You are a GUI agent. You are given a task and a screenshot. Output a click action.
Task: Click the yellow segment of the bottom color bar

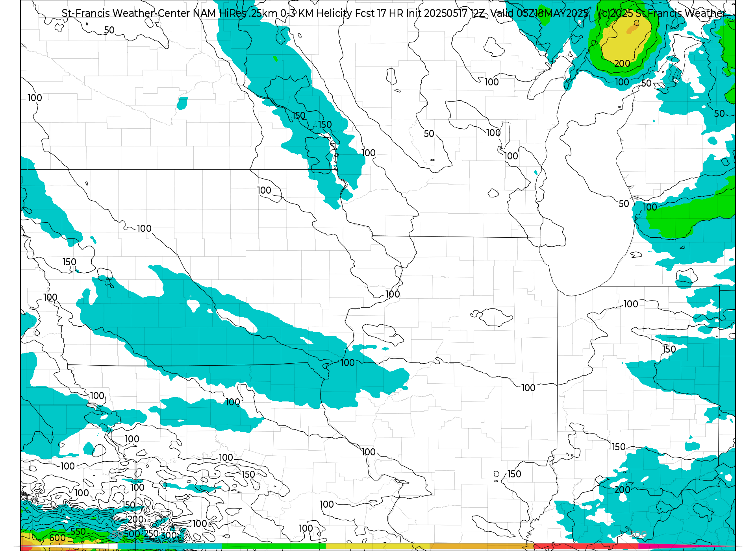coord(378,547)
